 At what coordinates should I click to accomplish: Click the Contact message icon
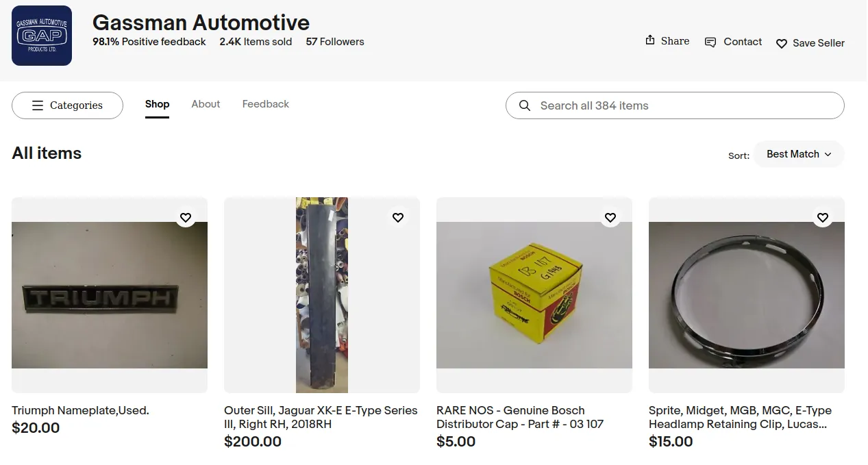[710, 42]
